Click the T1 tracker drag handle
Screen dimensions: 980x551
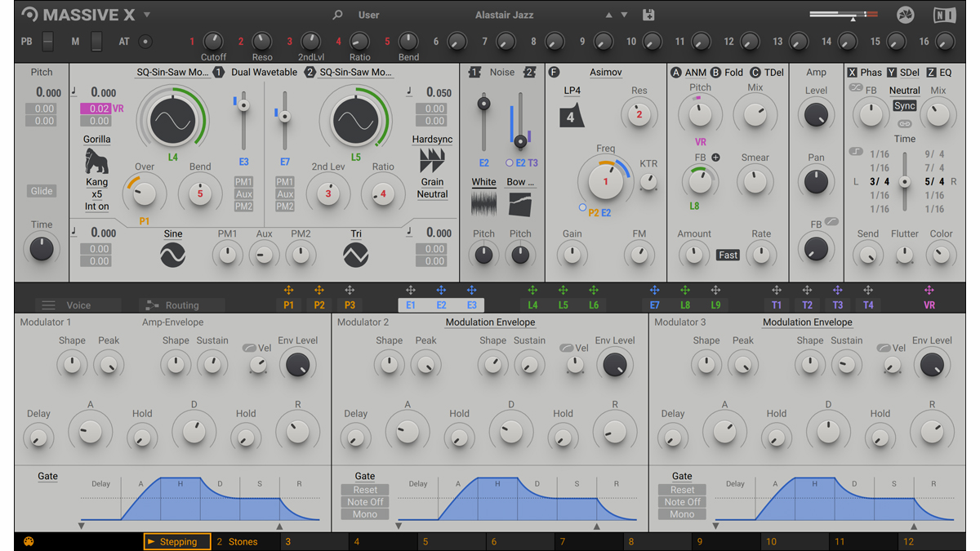(777, 291)
